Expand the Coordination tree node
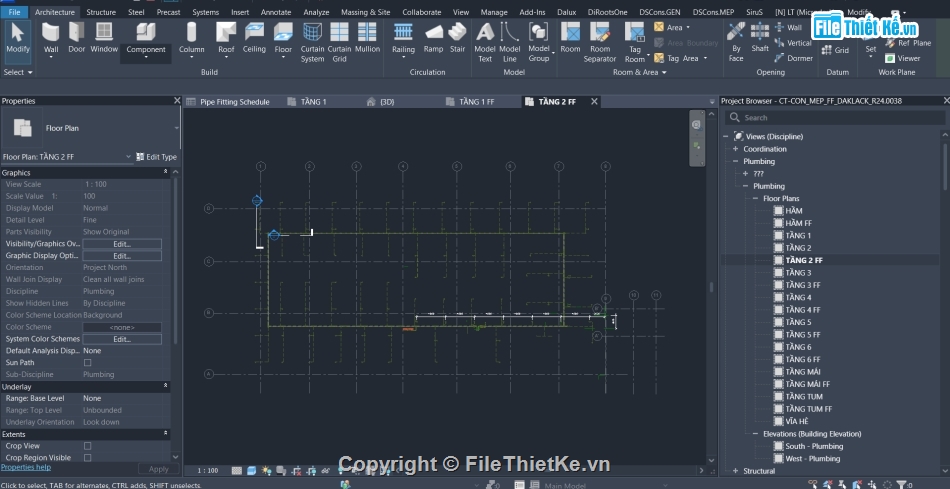 point(736,149)
